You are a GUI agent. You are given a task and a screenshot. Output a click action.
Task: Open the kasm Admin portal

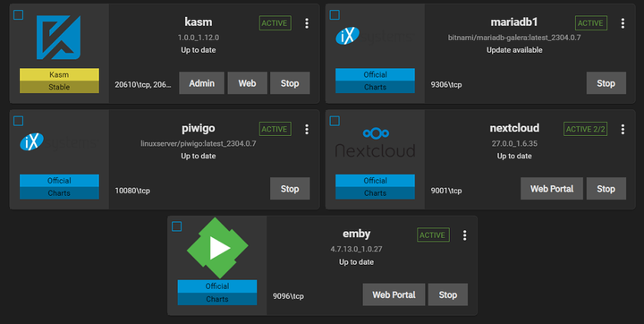(201, 83)
